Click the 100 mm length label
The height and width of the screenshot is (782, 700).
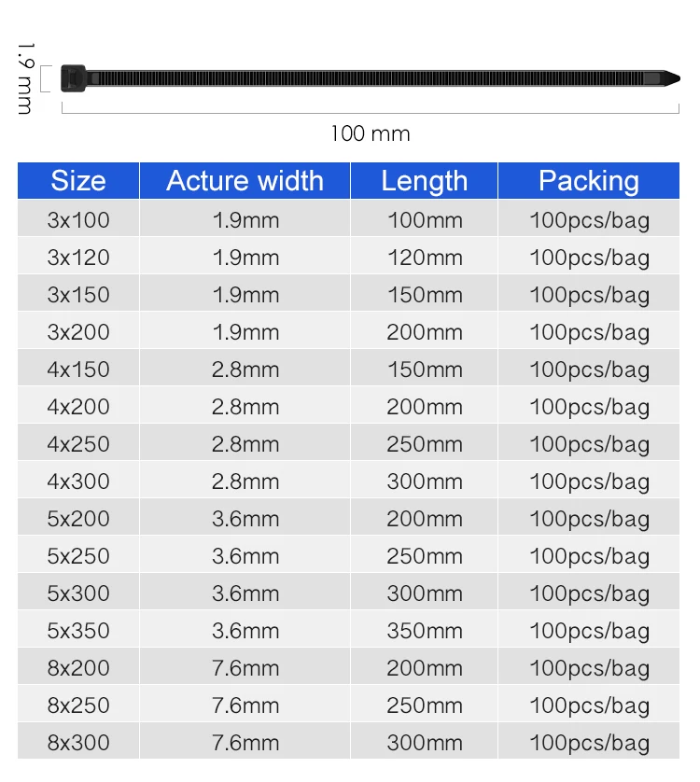[371, 133]
